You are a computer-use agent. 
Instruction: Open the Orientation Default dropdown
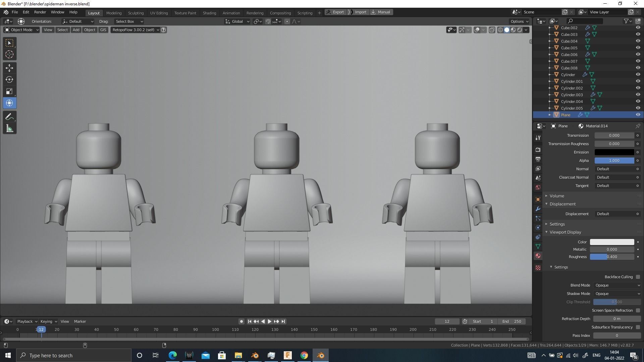coord(78,21)
